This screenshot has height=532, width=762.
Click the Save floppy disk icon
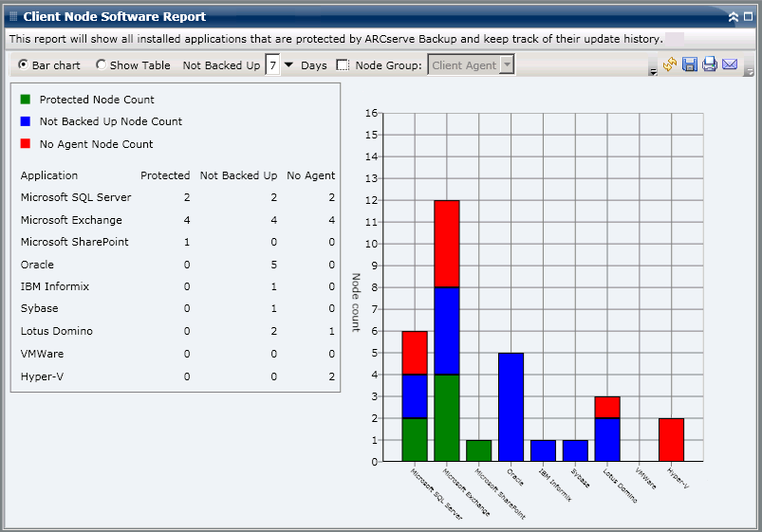[x=690, y=64]
